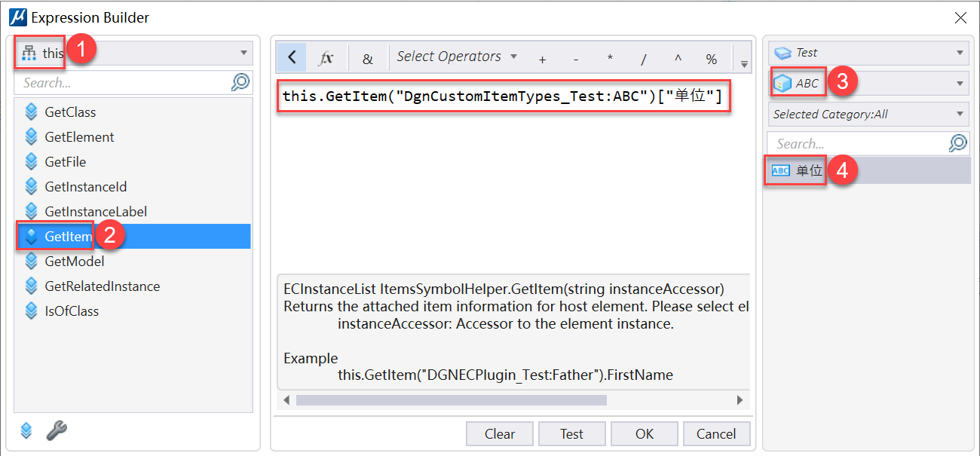This screenshot has height=456, width=980.
Task: Click the magnifier in the right search box
Action: (957, 143)
